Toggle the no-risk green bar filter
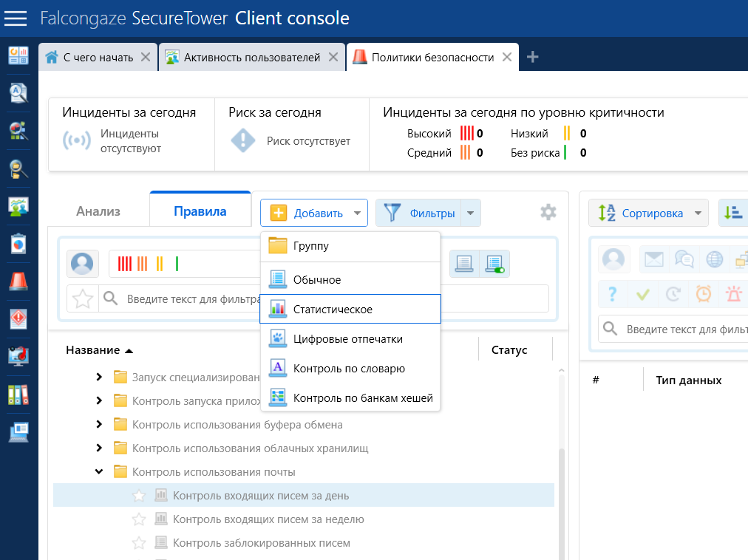This screenshot has height=560, width=748. coord(177,263)
